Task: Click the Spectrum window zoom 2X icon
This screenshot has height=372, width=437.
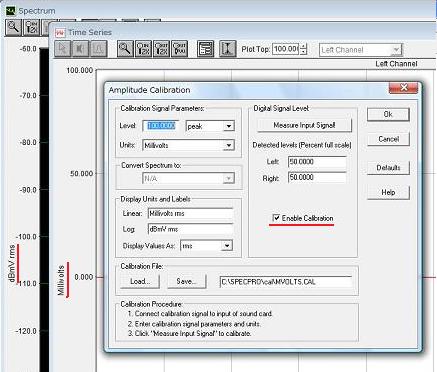Action: [x=32, y=27]
